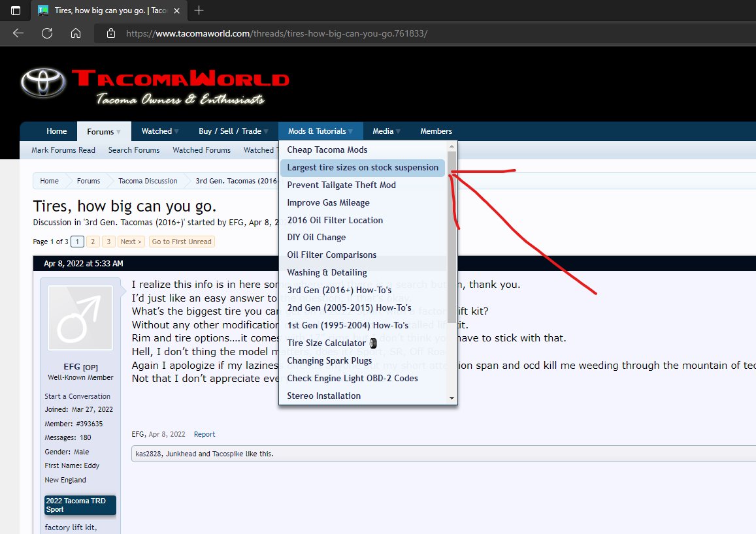Open Junkhead's profile from the likes
Image resolution: width=756 pixels, height=534 pixels.
point(181,454)
